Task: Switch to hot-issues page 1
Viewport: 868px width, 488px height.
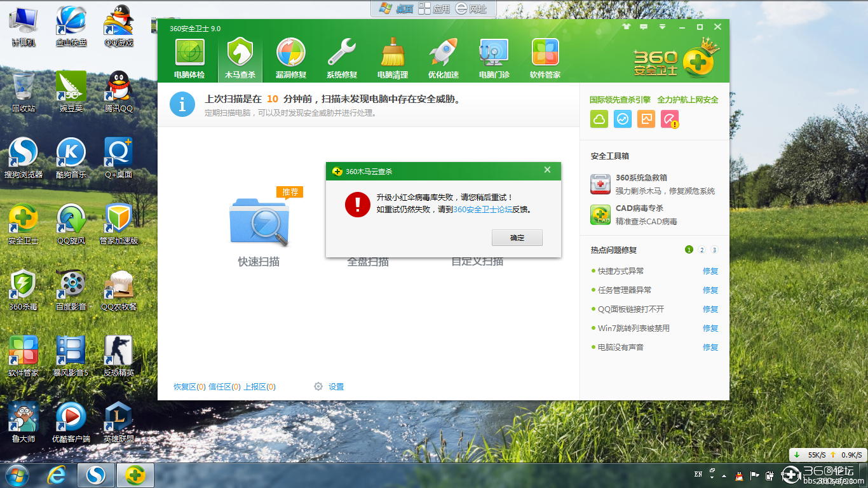Action: [x=689, y=250]
